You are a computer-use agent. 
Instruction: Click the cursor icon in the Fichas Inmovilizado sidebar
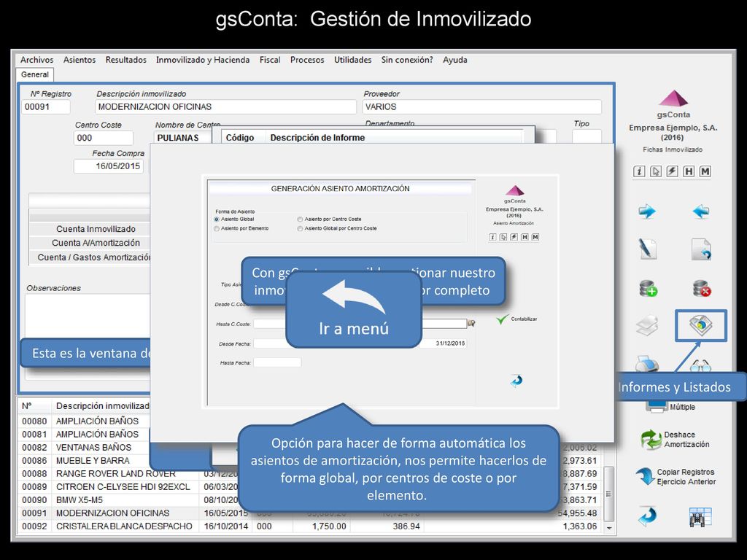pyautogui.click(x=656, y=171)
